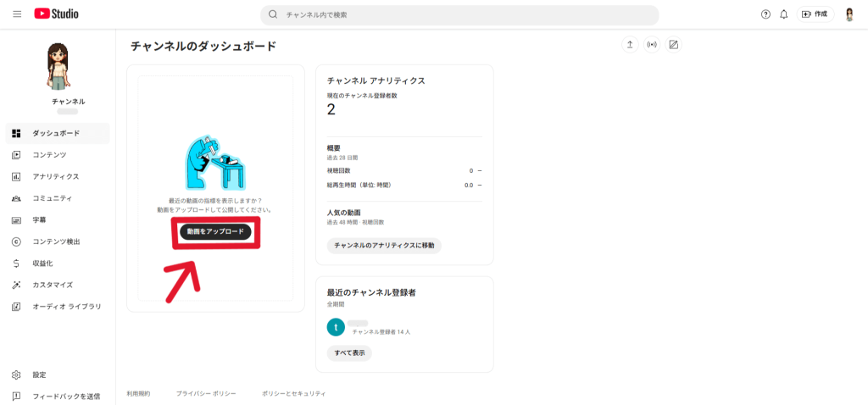
Task: Click the upload arrow icon on dashboard
Action: tap(629, 45)
